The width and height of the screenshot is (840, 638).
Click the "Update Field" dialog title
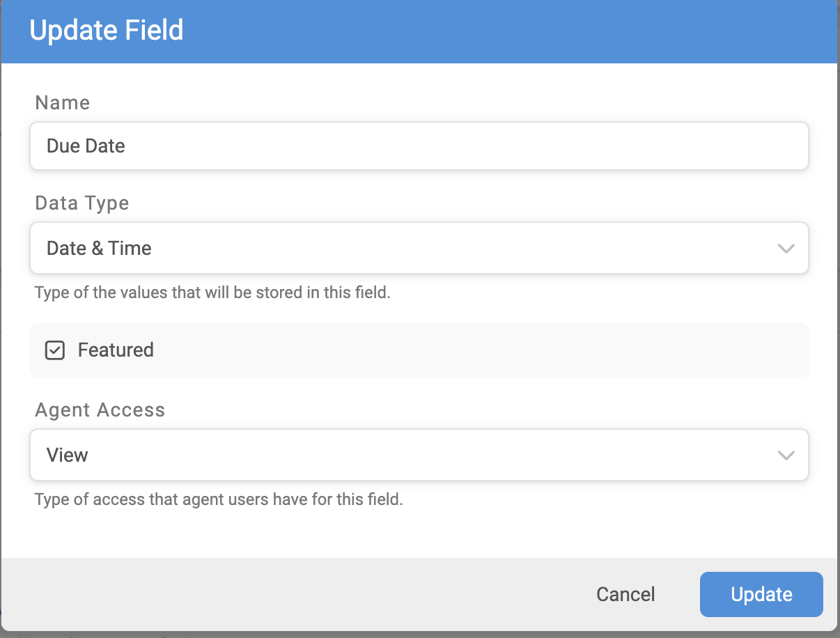107,31
